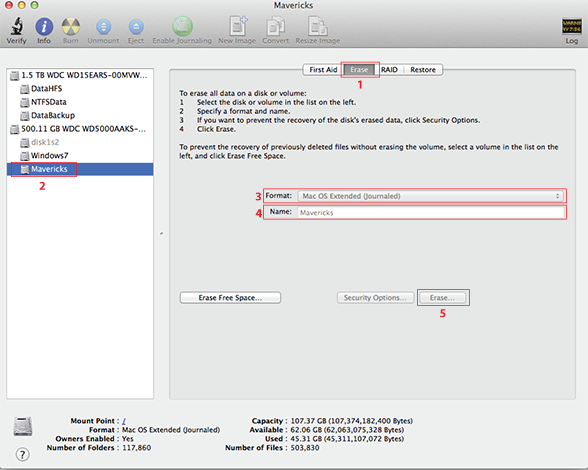Image resolution: width=588 pixels, height=470 pixels.
Task: Click the Capacity value 107.37 GB
Action: (x=351, y=421)
